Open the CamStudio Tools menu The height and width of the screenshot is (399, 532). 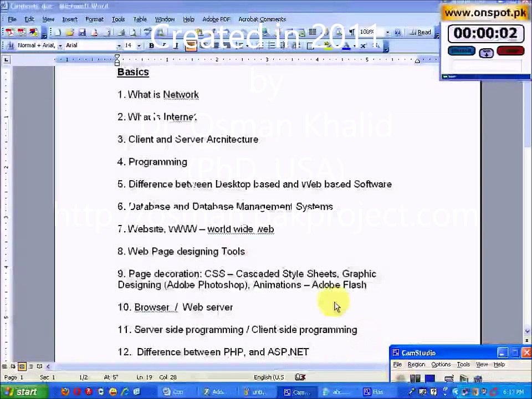pyautogui.click(x=463, y=365)
